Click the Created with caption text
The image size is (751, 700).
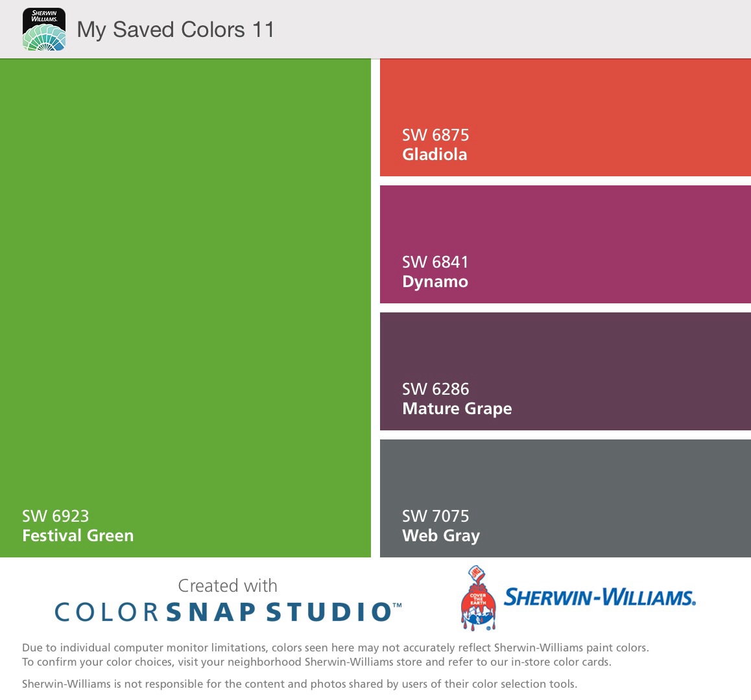[228, 585]
